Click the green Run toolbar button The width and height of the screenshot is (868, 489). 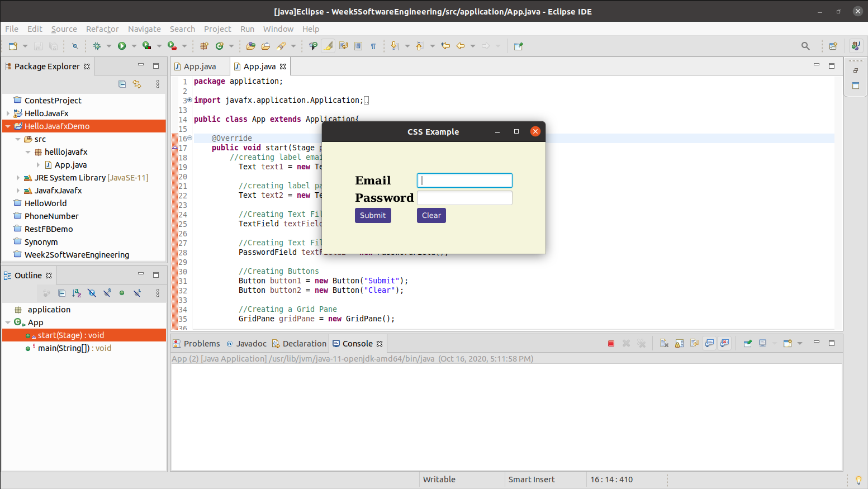pos(122,46)
